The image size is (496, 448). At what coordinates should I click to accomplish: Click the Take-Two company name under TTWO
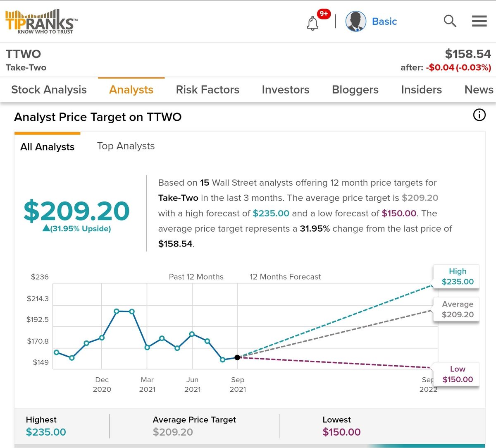point(26,67)
